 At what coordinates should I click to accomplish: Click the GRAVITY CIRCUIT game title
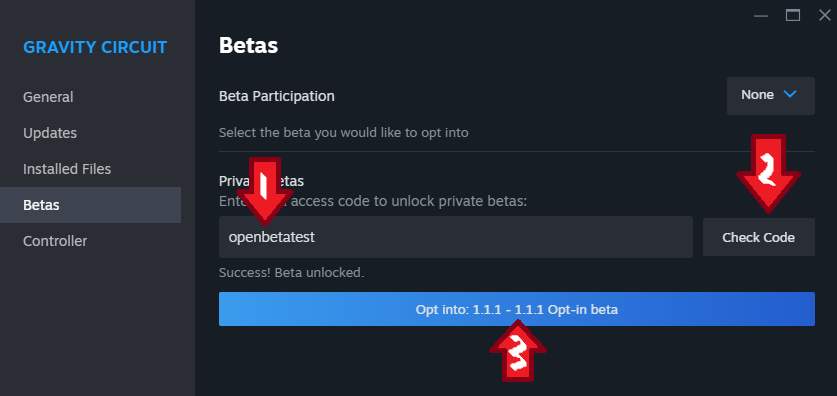pos(95,47)
